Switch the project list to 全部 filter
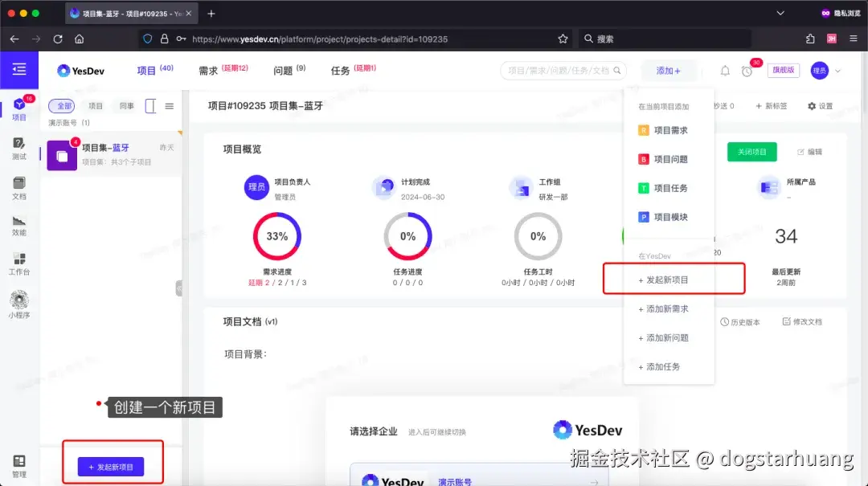This screenshot has width=868, height=486. click(x=63, y=105)
